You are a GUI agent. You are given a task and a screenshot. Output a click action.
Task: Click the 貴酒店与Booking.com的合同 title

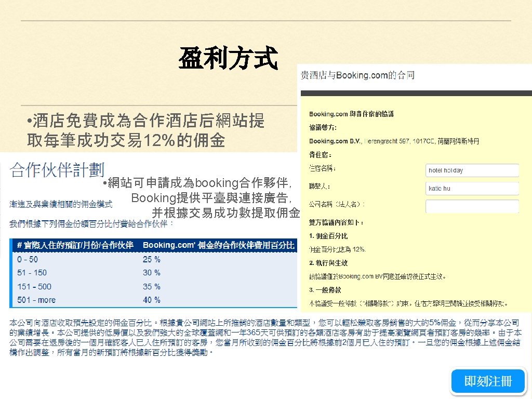[x=357, y=75]
